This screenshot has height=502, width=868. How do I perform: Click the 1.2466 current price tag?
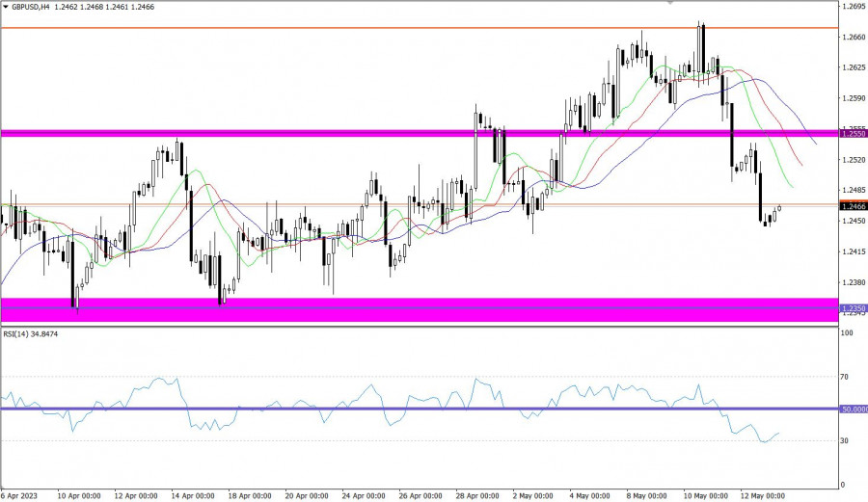pyautogui.click(x=853, y=206)
